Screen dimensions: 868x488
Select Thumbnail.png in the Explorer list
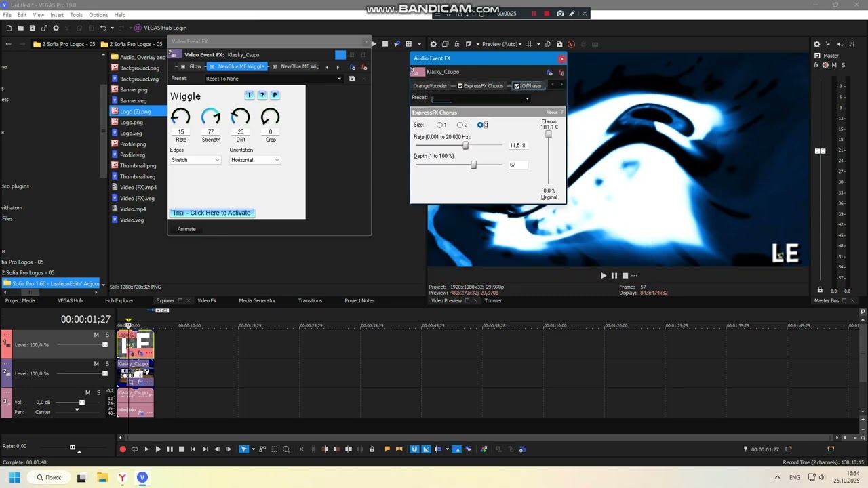(138, 165)
